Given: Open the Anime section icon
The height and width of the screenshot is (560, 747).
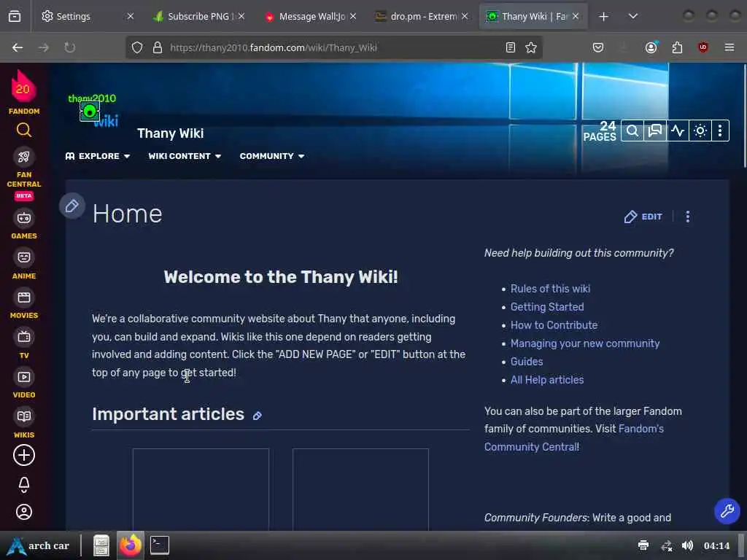Looking at the screenshot, I should [x=24, y=257].
